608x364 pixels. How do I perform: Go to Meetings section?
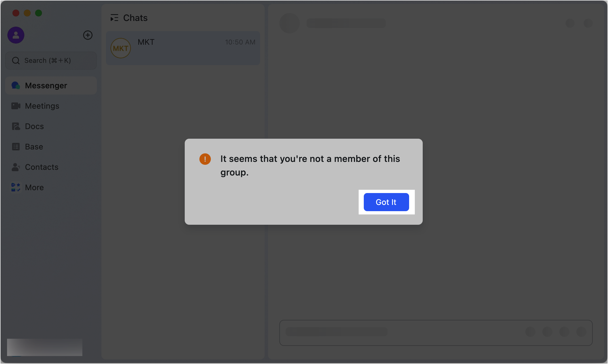[51, 106]
